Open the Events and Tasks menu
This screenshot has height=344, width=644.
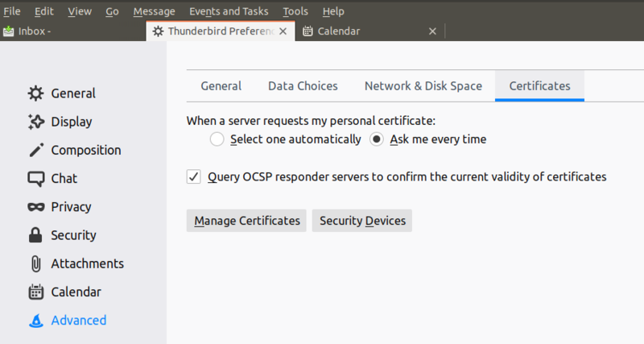point(229,11)
